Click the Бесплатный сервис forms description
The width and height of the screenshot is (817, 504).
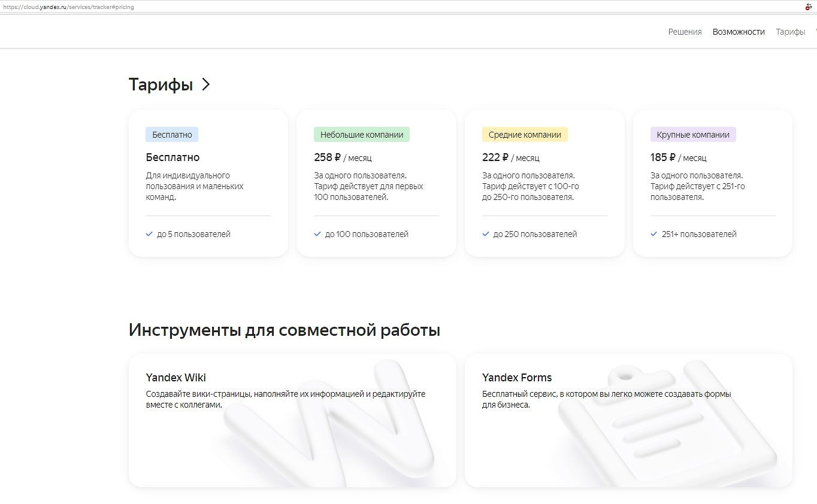pos(607,399)
